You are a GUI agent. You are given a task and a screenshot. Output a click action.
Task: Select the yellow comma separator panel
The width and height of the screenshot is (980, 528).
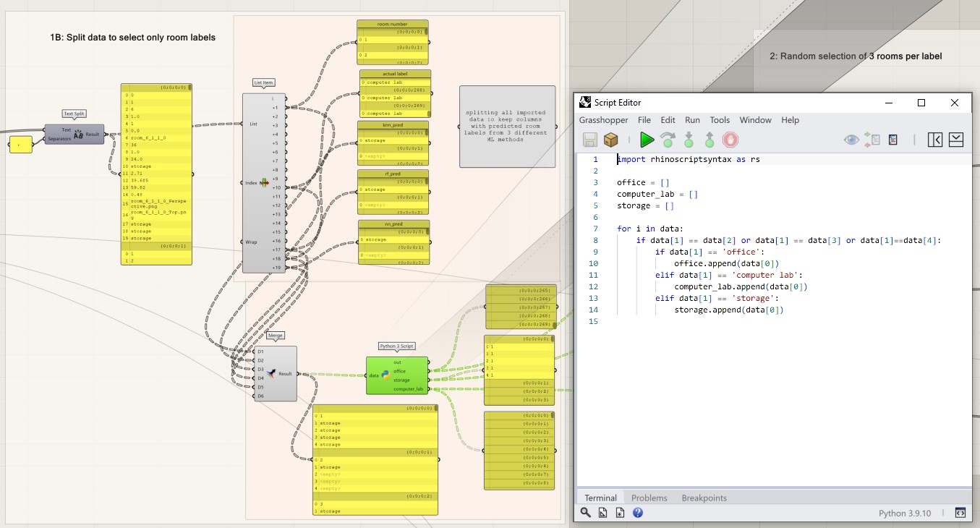click(x=21, y=145)
